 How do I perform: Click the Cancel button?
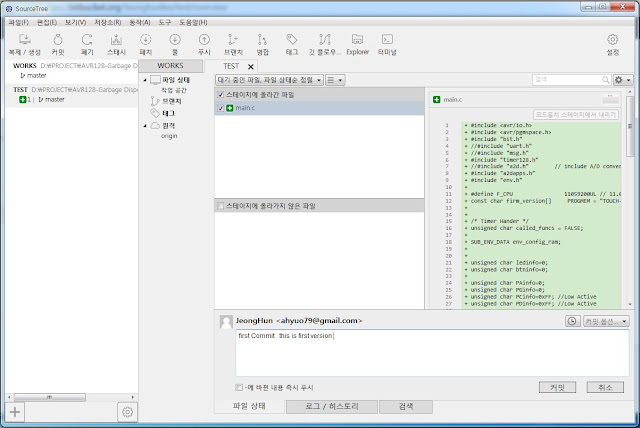coord(605,387)
